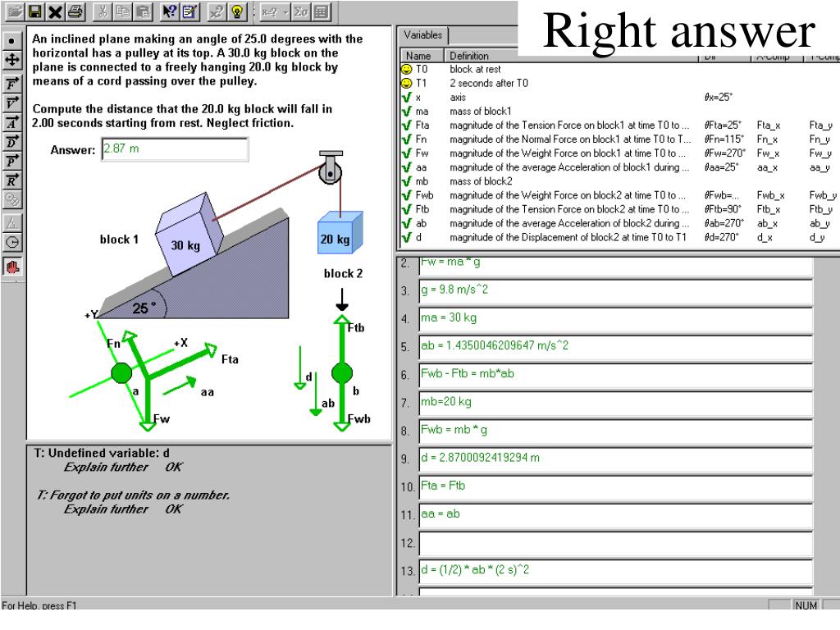Click the Name column header
The image size is (840, 630).
click(x=422, y=56)
